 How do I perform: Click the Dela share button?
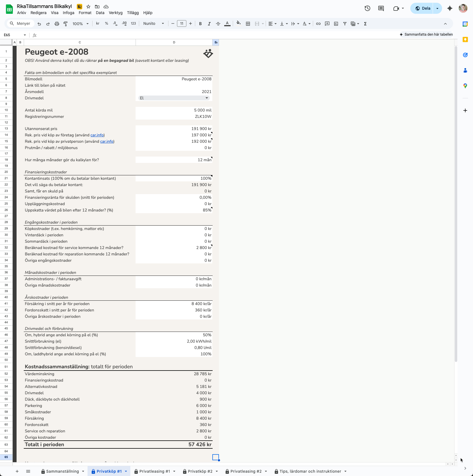[423, 8]
